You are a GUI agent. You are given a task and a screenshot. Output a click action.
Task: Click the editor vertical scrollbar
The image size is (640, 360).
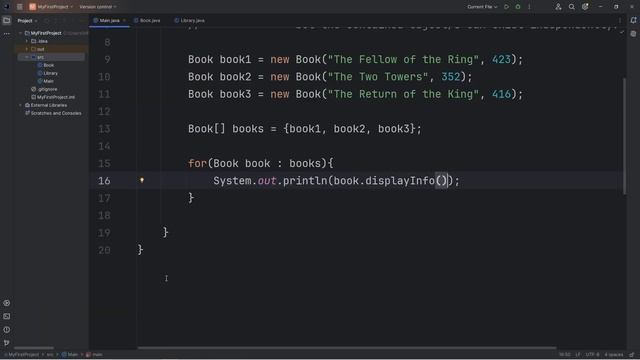click(624, 136)
